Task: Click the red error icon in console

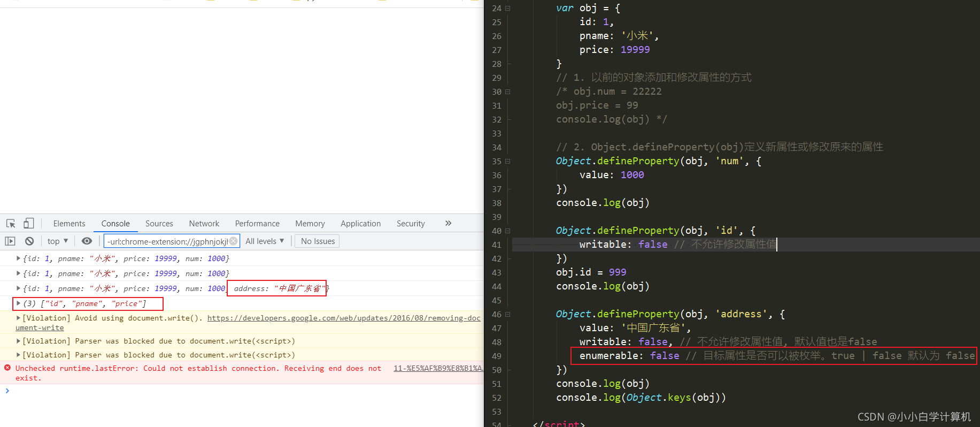Action: coord(7,368)
